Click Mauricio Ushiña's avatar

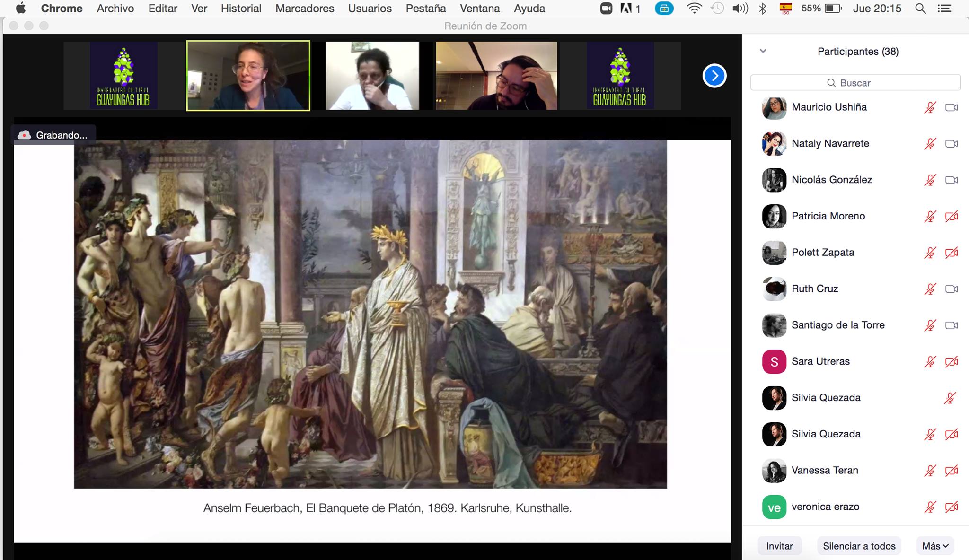click(x=774, y=107)
